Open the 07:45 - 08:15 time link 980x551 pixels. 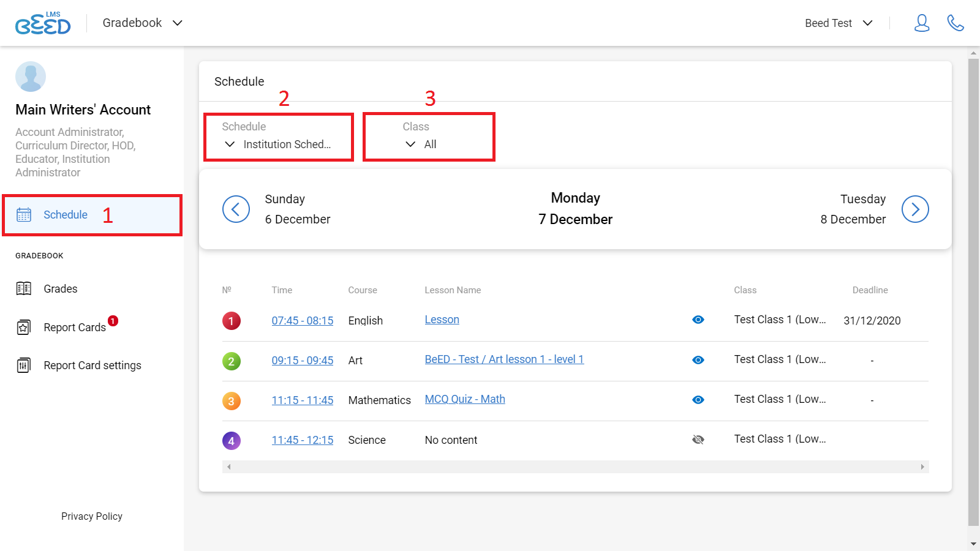coord(303,321)
